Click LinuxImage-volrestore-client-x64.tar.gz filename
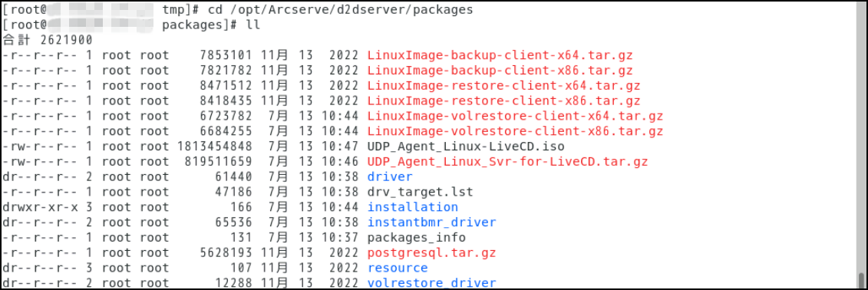The width and height of the screenshot is (868, 290). pyautogui.click(x=516, y=116)
